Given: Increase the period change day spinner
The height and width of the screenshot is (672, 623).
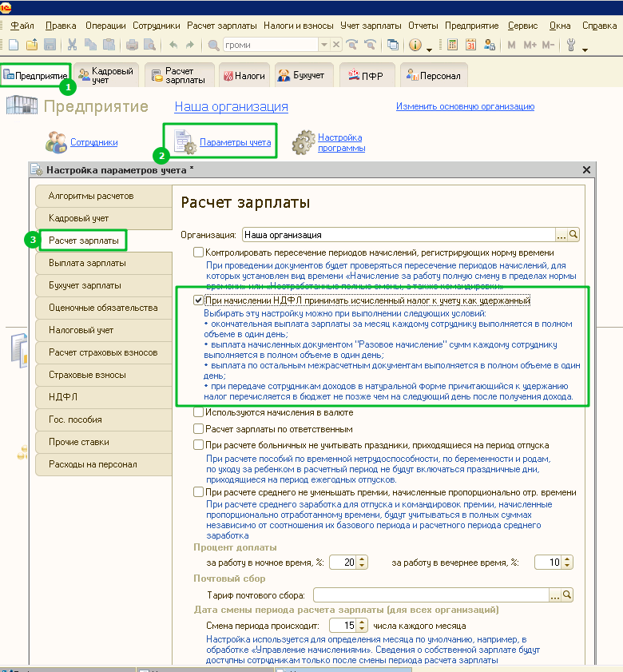Looking at the screenshot, I should [362, 622].
